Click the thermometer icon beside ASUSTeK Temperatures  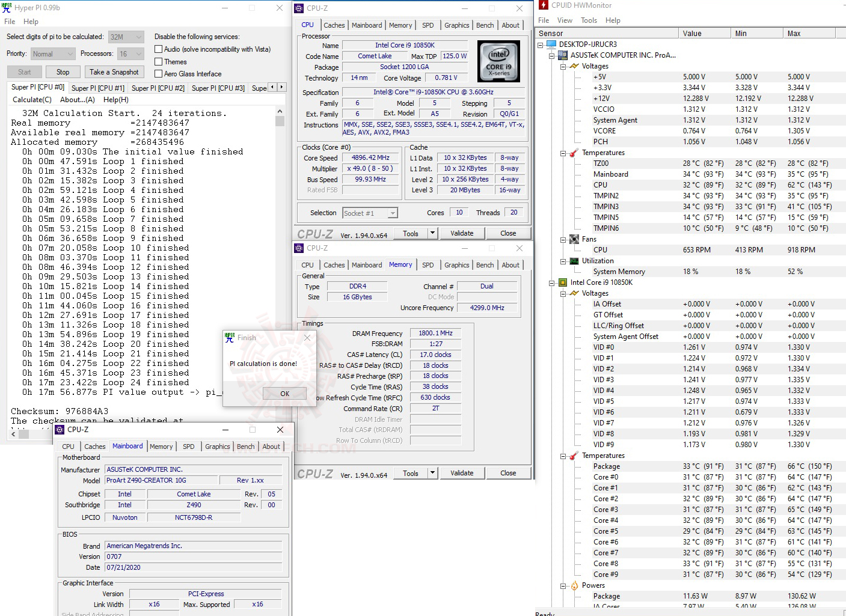[574, 153]
